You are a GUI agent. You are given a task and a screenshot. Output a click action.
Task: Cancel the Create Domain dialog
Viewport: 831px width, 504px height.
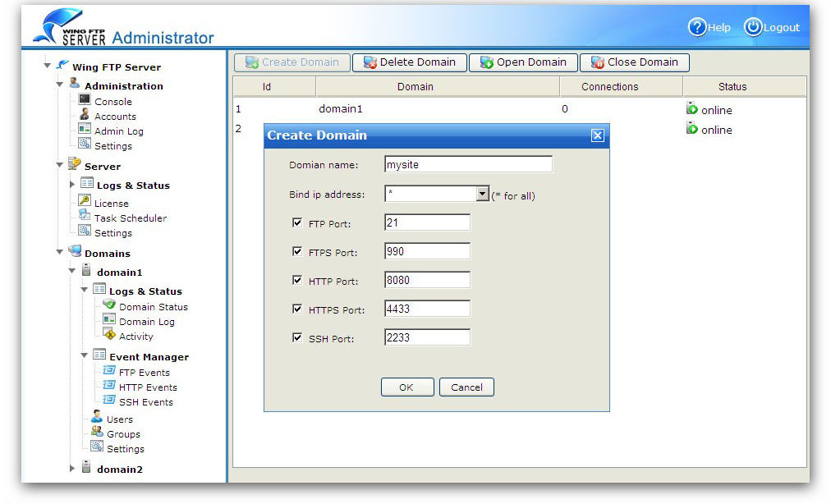pos(466,387)
